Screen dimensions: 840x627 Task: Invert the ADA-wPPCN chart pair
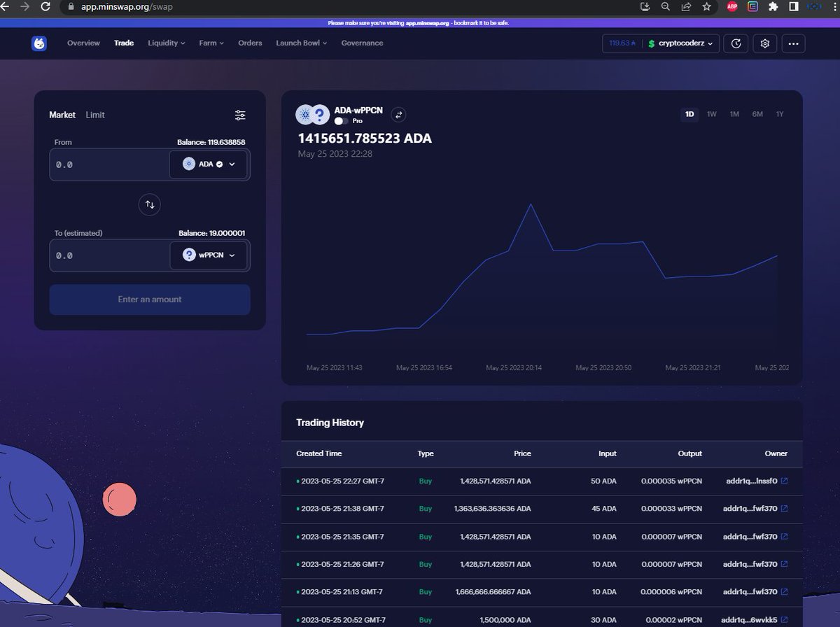pos(398,115)
